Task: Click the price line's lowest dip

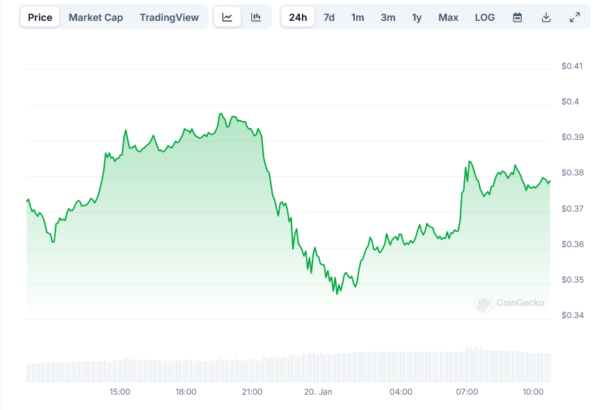Action: [x=337, y=293]
